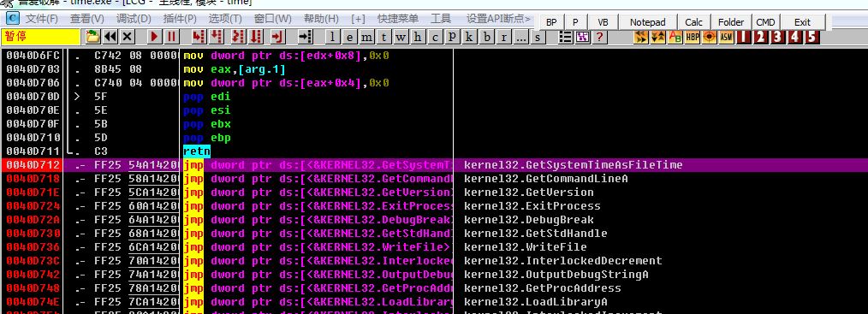
Task: Click the dark red number 4 icon
Action: 795,37
